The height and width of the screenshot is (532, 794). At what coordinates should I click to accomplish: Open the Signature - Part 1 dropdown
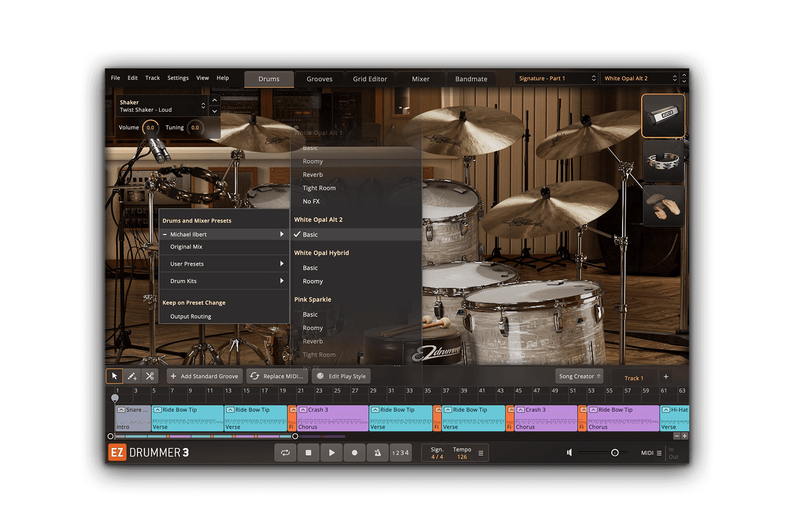coord(556,78)
